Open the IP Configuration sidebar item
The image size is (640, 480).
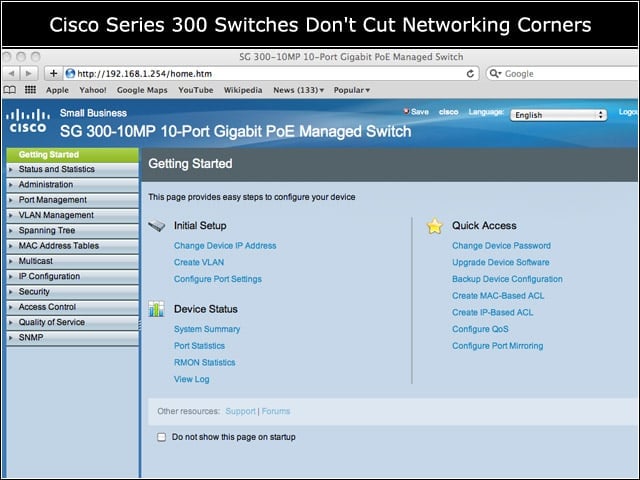(73, 276)
